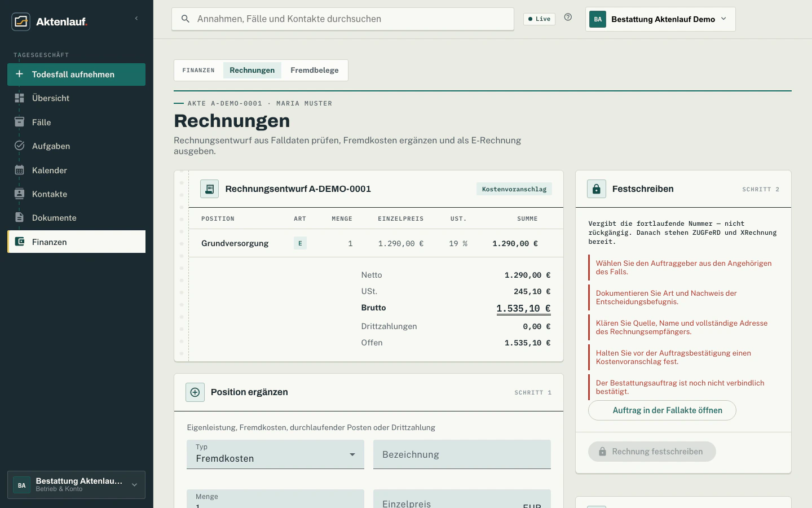Click the E type badge for Grundversorgung
The width and height of the screenshot is (812, 508).
click(300, 243)
